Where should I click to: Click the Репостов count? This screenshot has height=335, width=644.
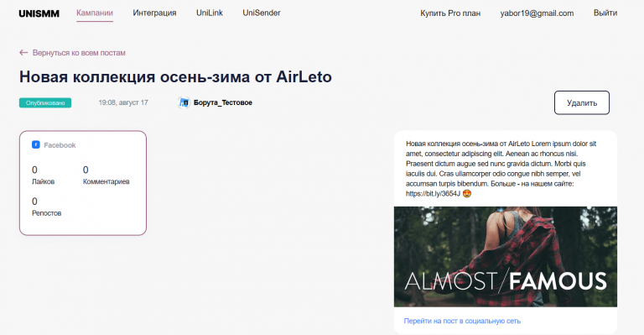[34, 202]
